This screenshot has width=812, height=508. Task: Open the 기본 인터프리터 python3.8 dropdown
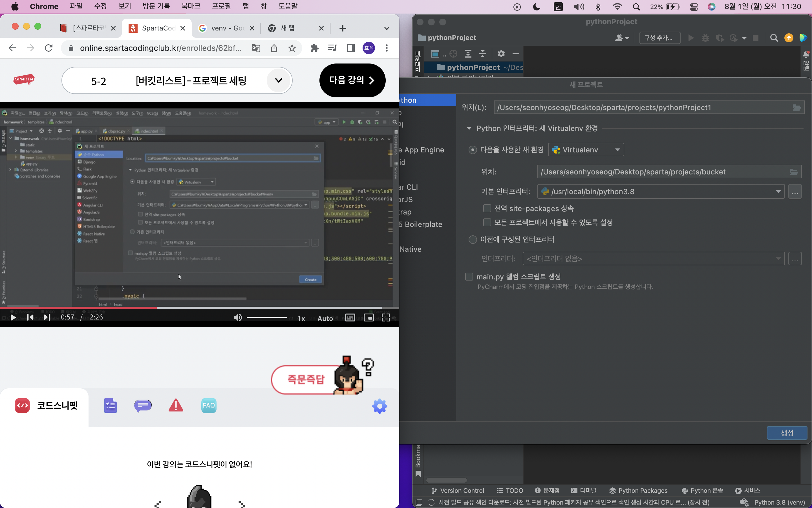click(661, 192)
